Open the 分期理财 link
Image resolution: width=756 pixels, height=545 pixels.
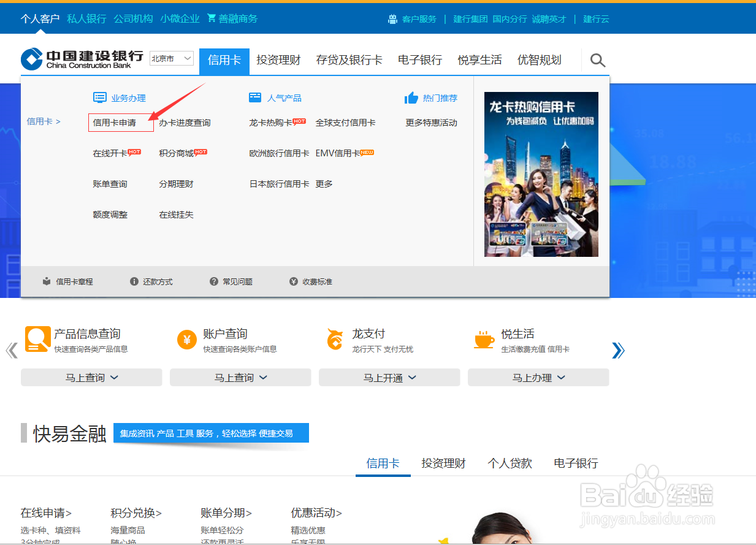point(177,184)
